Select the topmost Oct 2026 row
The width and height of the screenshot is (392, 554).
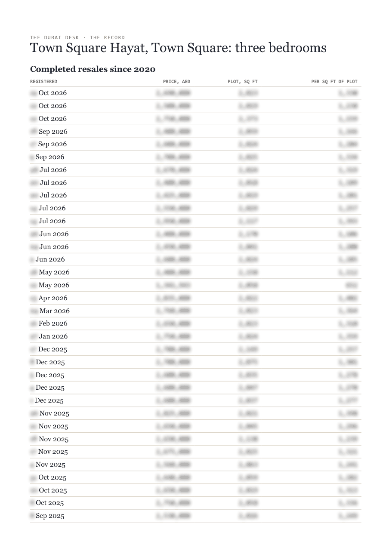[196, 93]
